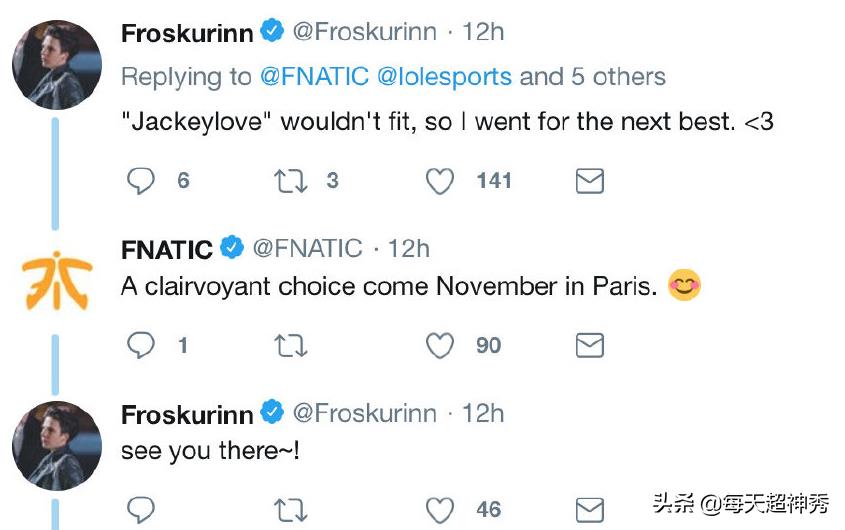Click the Froskurinn name on top tweet
Image resolution: width=845 pixels, height=530 pixels.
click(188, 33)
